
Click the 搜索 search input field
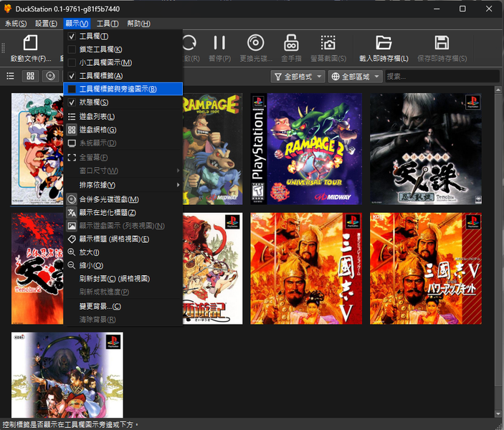point(442,77)
